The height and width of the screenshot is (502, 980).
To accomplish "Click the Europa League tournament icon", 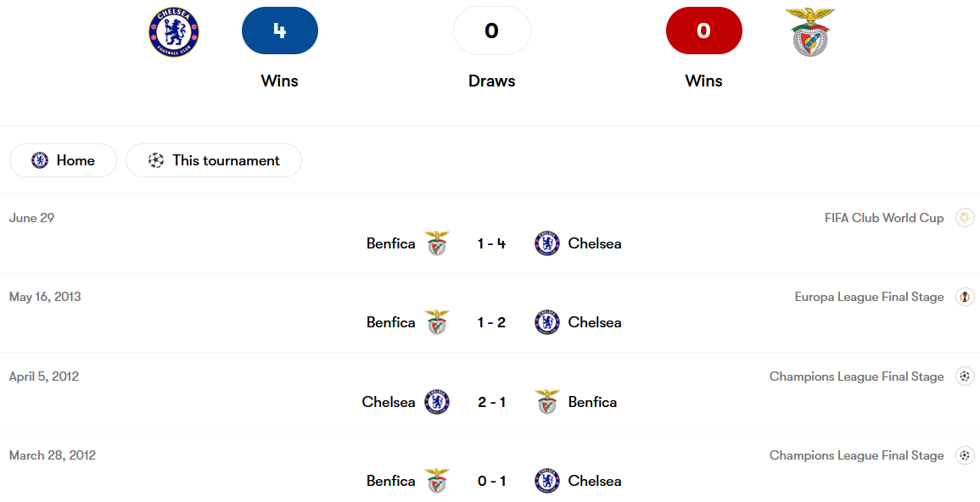I will click(965, 297).
